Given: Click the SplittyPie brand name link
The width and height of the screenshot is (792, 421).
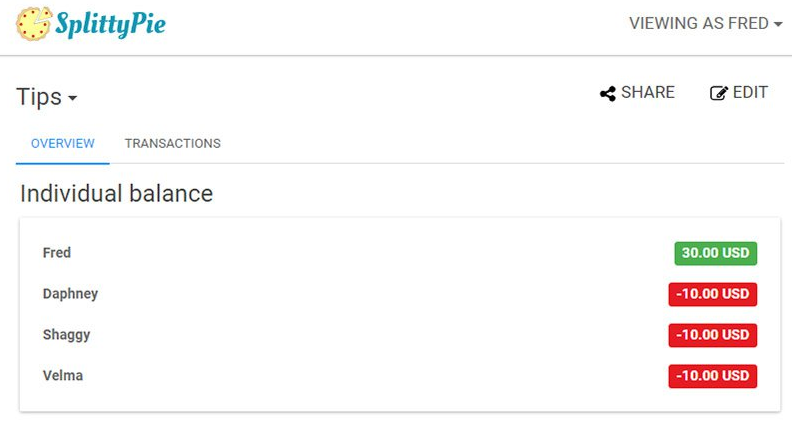Looking at the screenshot, I should click(110, 24).
